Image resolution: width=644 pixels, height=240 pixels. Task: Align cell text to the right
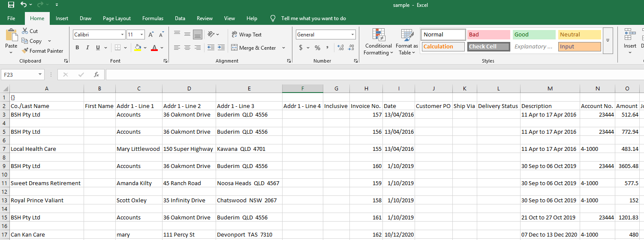198,48
